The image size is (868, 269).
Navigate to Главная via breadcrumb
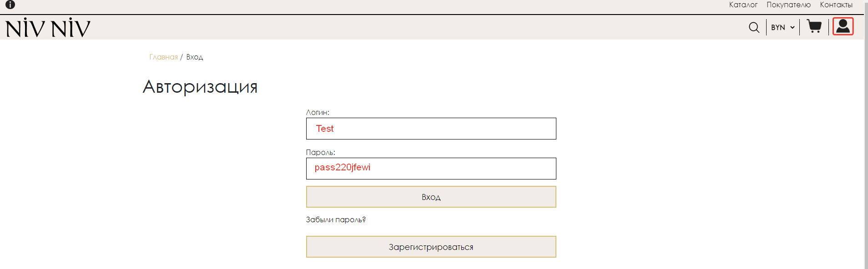[163, 57]
